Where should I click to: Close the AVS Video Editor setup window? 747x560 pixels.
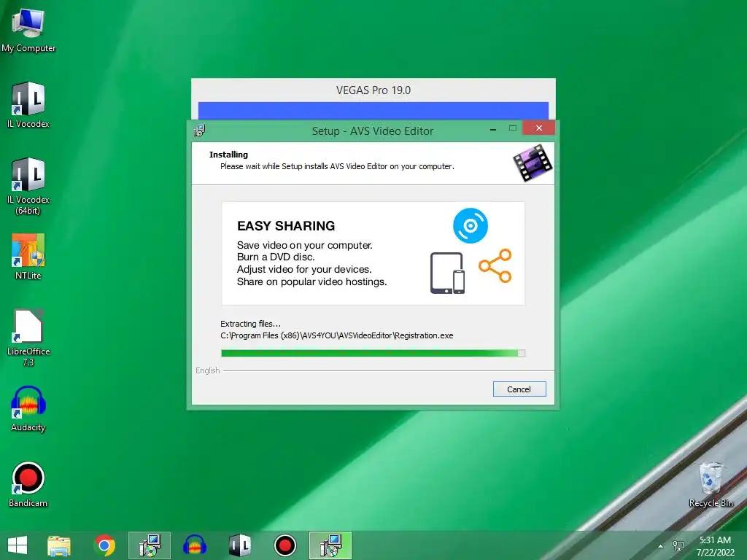[x=539, y=128]
